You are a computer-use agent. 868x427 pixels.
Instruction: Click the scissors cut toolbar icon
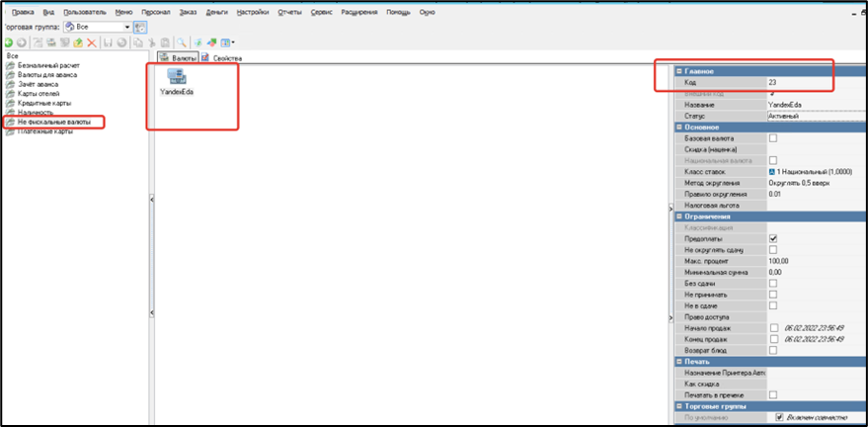point(151,43)
